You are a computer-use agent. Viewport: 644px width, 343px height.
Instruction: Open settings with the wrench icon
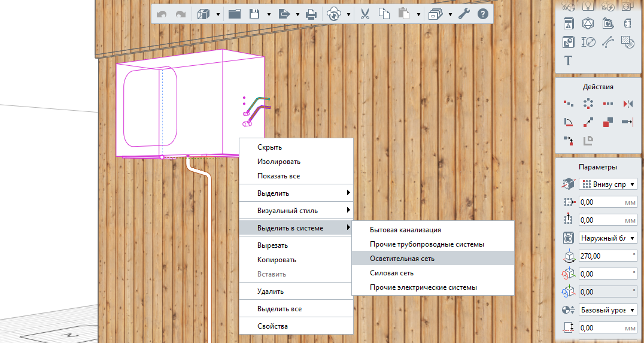[x=464, y=14]
